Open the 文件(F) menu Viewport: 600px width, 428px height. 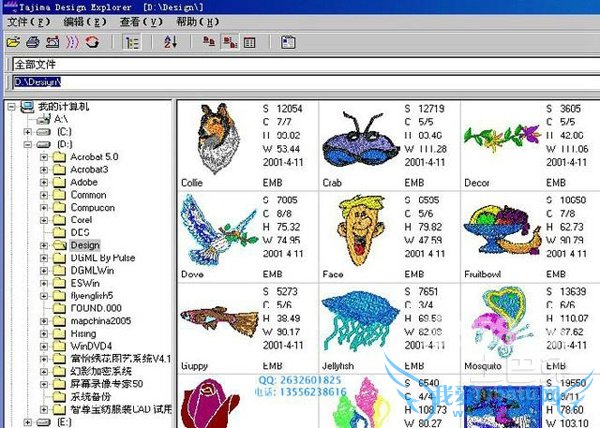coord(29,22)
